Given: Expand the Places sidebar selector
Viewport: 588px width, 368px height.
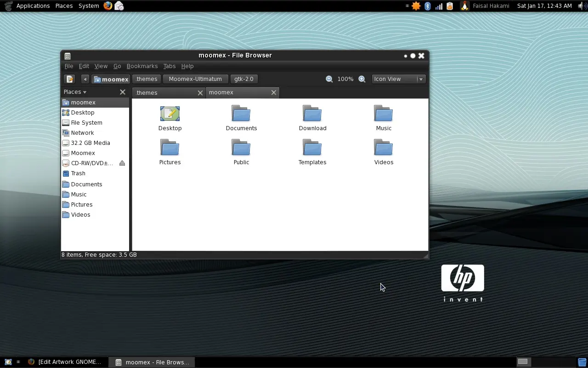Looking at the screenshot, I should pos(75,92).
